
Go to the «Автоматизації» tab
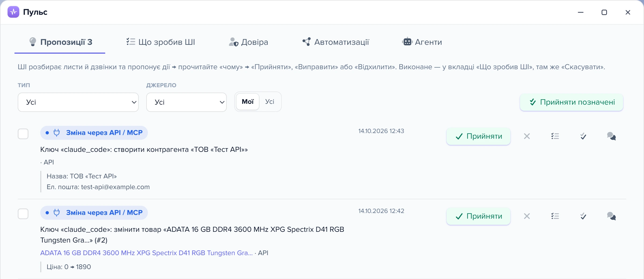(336, 42)
